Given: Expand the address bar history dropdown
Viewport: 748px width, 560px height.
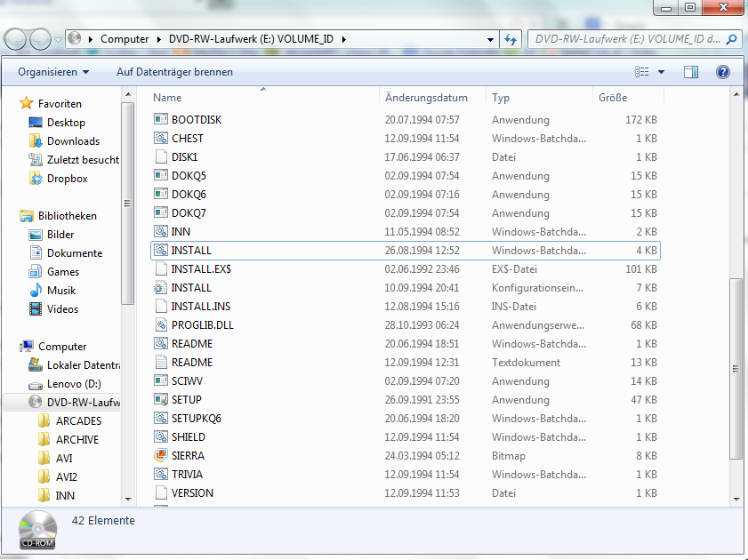Looking at the screenshot, I should coord(490,39).
